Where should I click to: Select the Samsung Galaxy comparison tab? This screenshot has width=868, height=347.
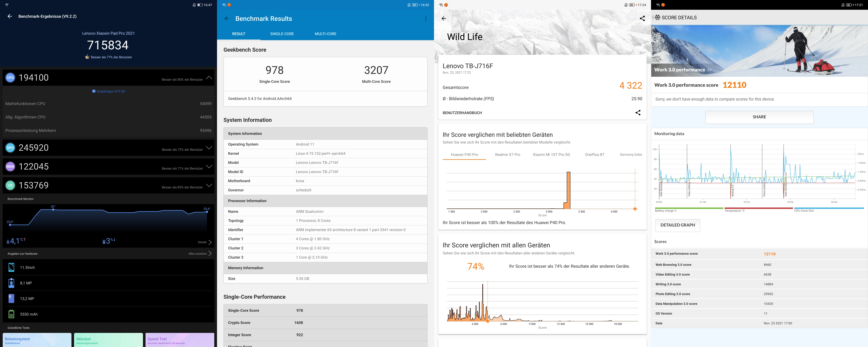[x=631, y=155]
